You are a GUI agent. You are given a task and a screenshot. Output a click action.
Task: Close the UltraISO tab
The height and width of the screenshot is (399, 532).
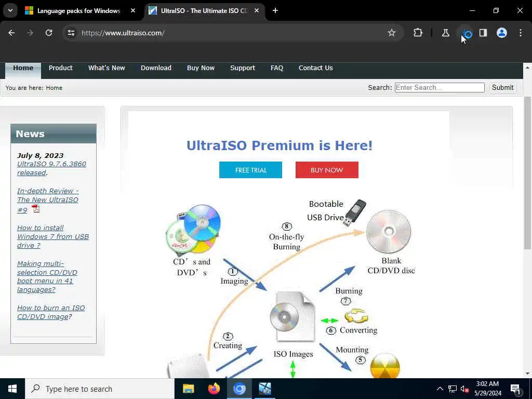tap(257, 10)
